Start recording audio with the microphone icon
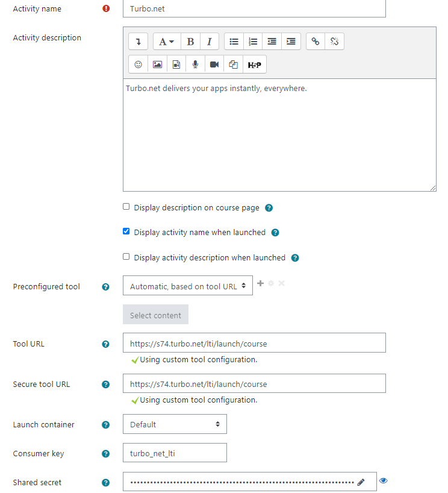This screenshot has height=493, width=448. [x=194, y=64]
